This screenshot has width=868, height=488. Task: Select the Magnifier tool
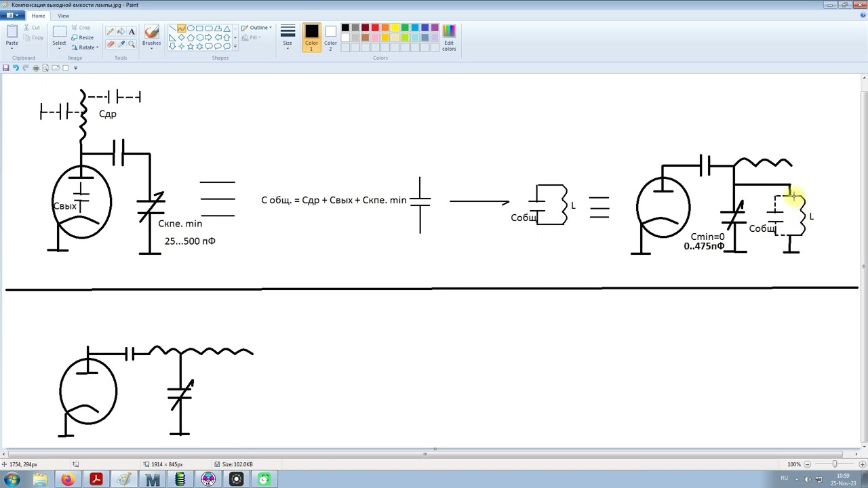[x=131, y=44]
